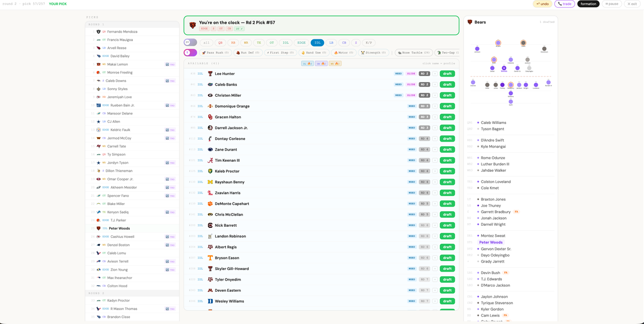The image size is (644, 324).
Task: Toggle the Motor trait filter
Action: click(344, 52)
